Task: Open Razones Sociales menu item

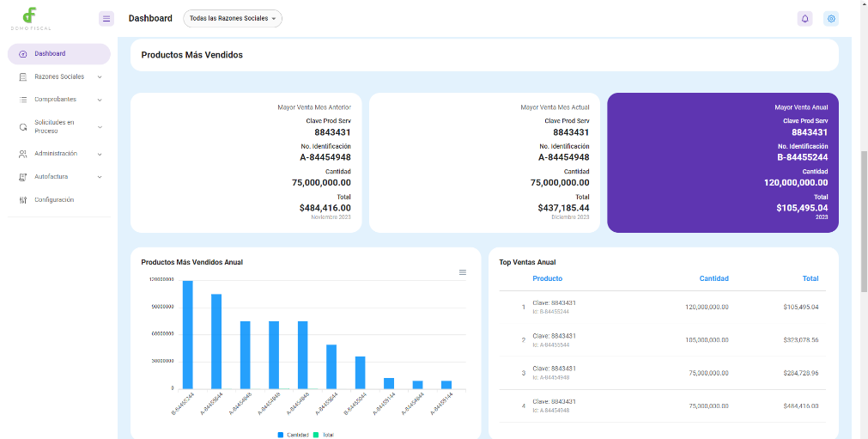Action: (x=59, y=77)
